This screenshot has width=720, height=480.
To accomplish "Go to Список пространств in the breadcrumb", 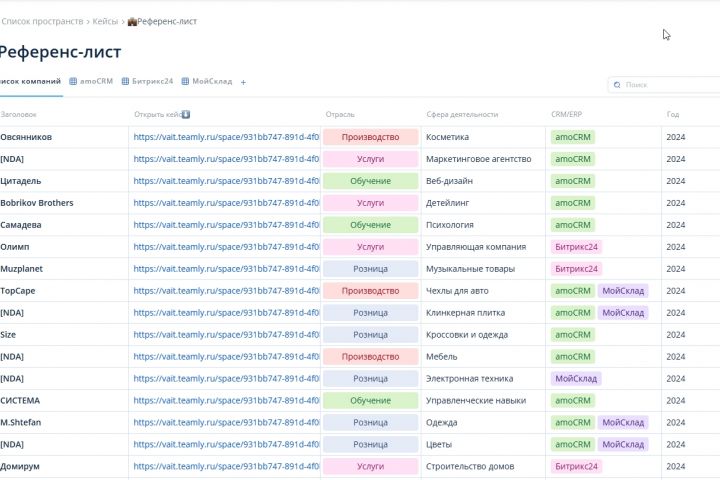I will [x=42, y=21].
